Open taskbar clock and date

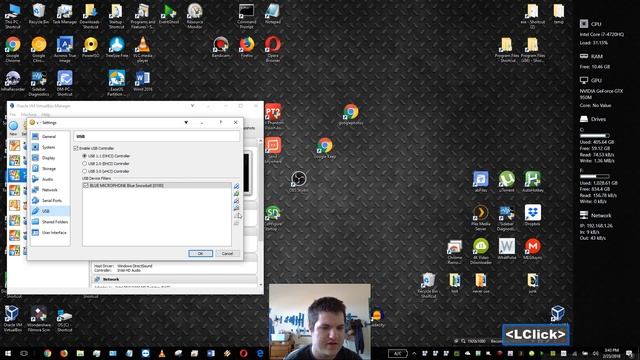click(x=611, y=353)
